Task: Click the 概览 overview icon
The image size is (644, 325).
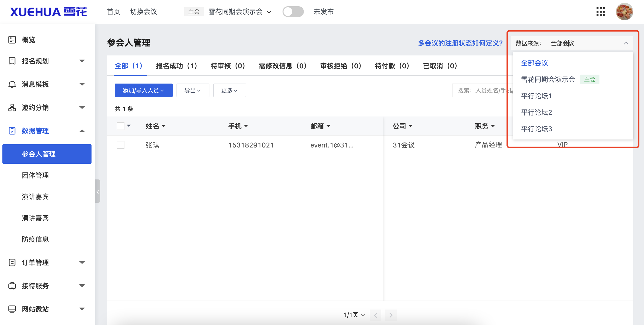Action: pyautogui.click(x=12, y=39)
